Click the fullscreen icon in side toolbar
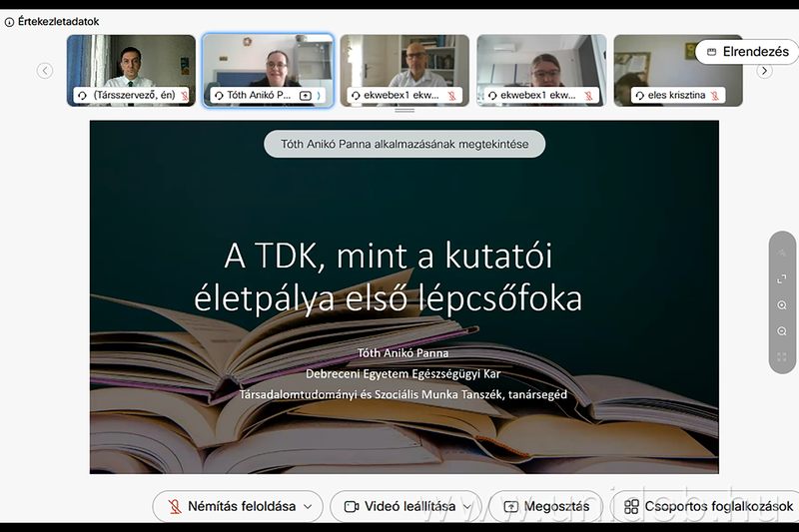This screenshot has height=532, width=799. [x=782, y=278]
